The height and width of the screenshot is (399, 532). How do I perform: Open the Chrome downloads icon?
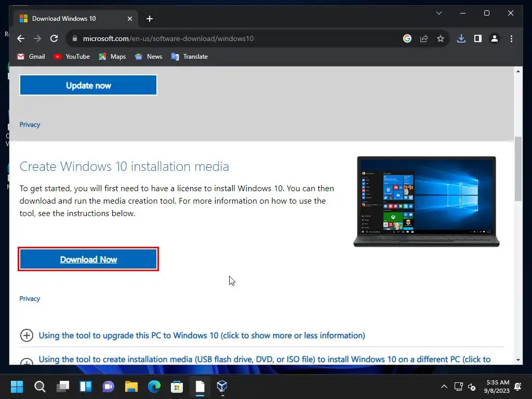461,38
